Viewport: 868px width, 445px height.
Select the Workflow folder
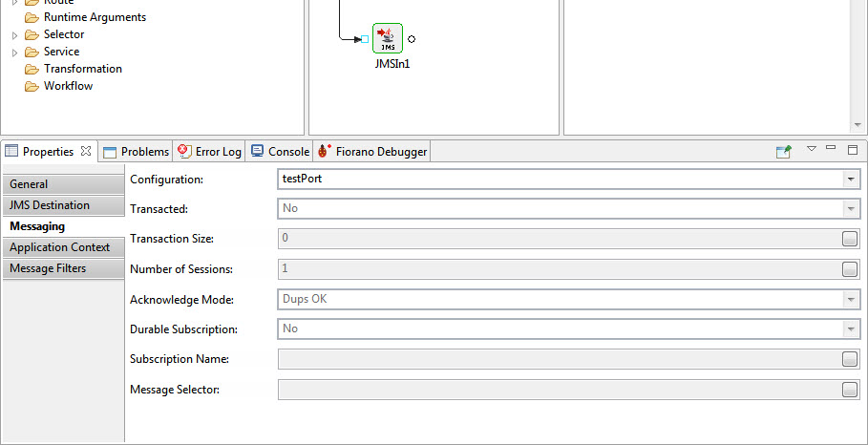[68, 86]
